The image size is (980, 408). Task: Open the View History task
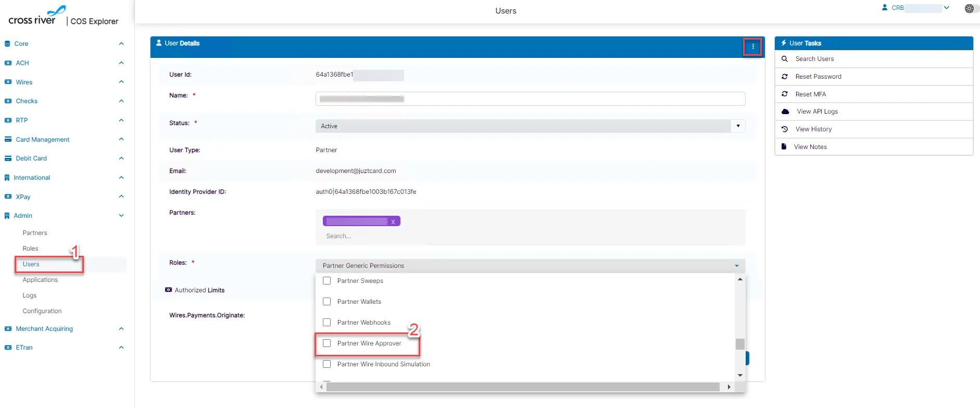click(874, 129)
